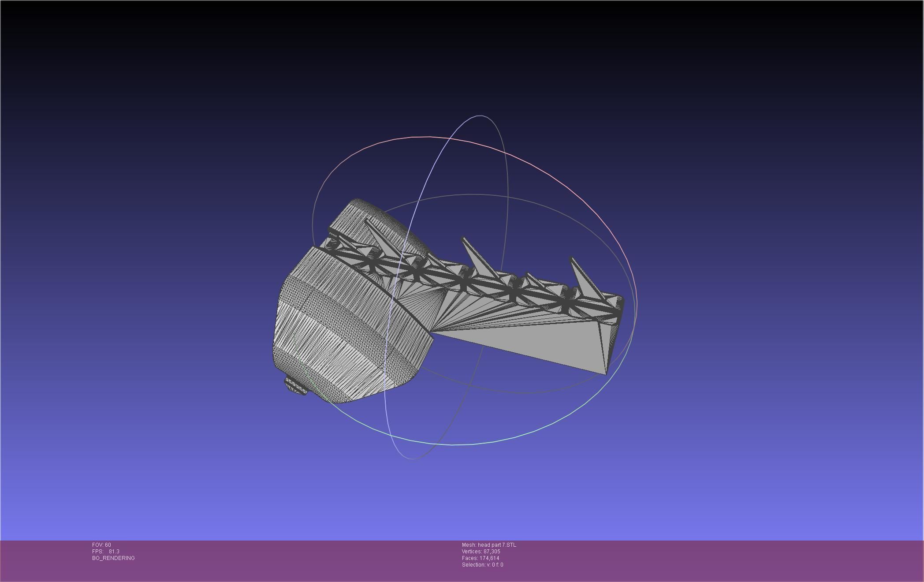
Task: Click 'Mesh: head part 7.STL' text
Action: click(489, 545)
